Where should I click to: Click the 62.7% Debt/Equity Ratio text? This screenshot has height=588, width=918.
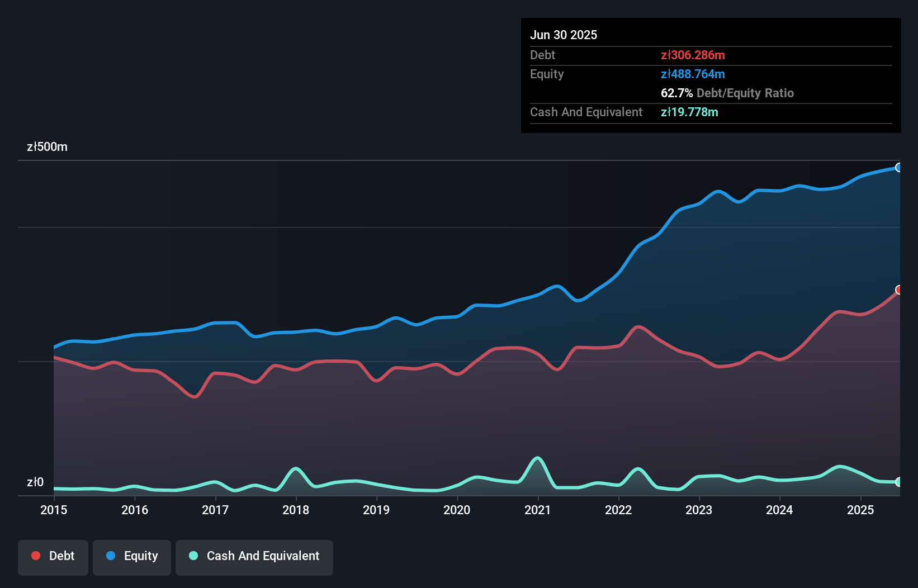pyautogui.click(x=727, y=93)
